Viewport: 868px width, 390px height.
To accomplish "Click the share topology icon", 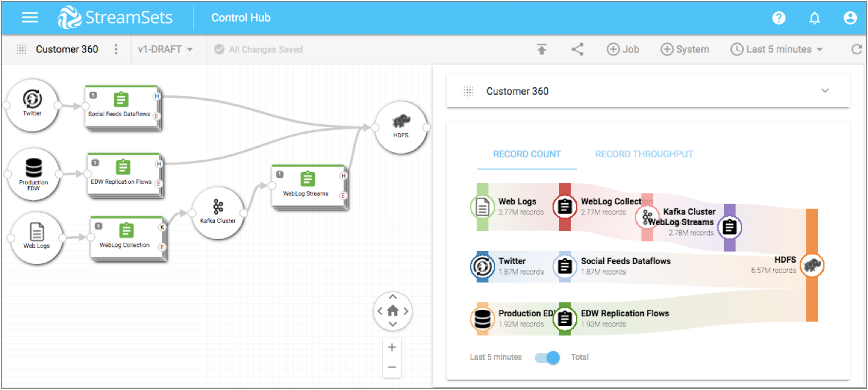I will tap(577, 49).
